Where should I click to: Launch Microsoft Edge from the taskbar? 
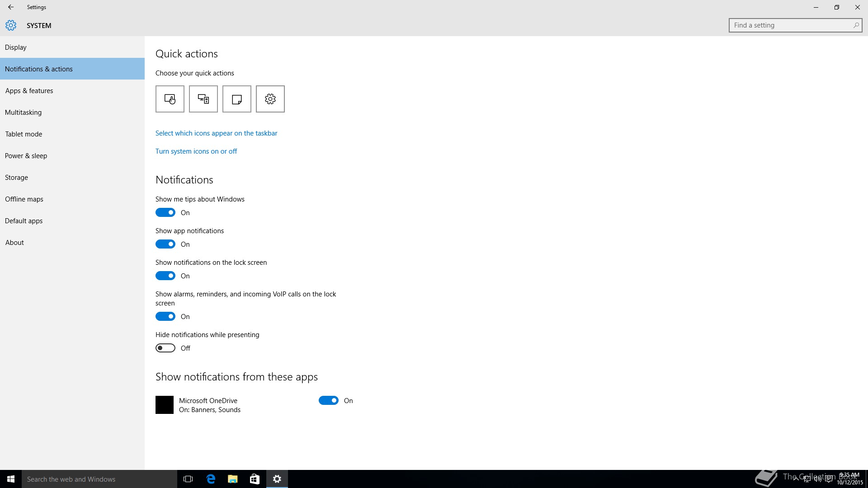tap(211, 479)
